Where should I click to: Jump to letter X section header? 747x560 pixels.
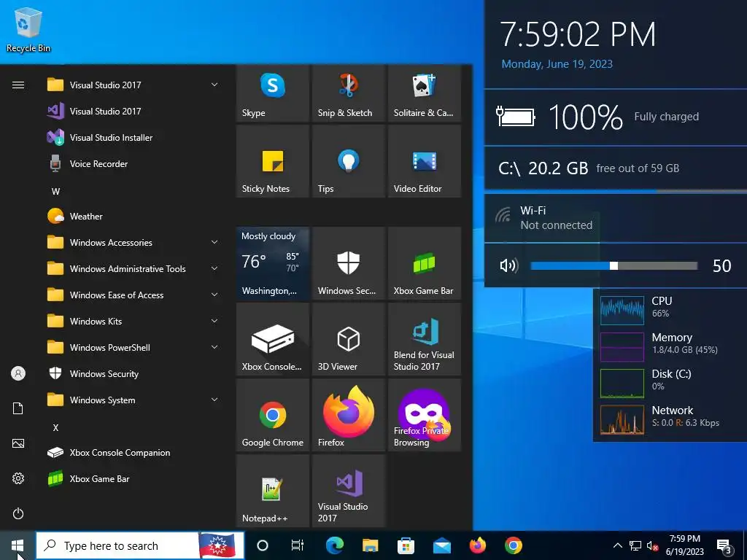tap(55, 427)
